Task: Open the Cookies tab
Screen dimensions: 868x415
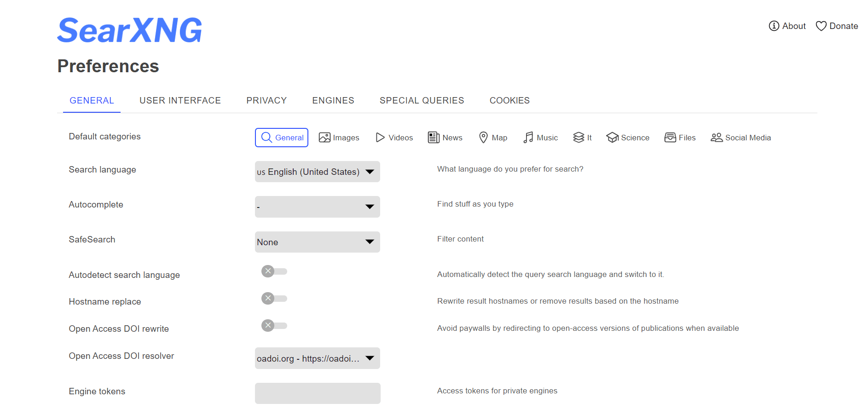Action: [x=509, y=100]
